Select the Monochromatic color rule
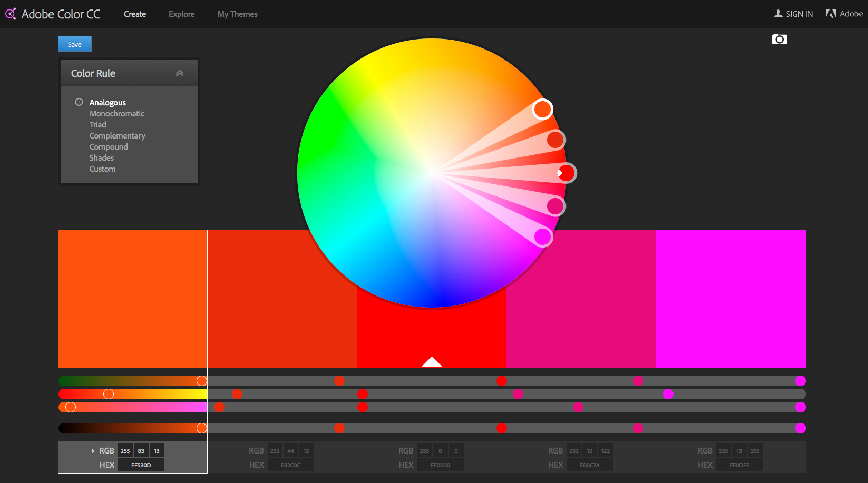The width and height of the screenshot is (868, 483). [116, 113]
